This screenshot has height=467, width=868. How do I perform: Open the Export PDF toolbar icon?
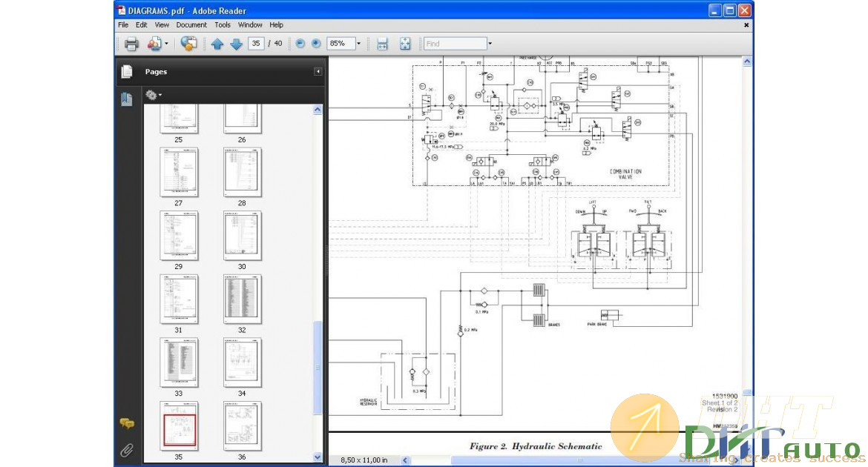click(x=154, y=44)
